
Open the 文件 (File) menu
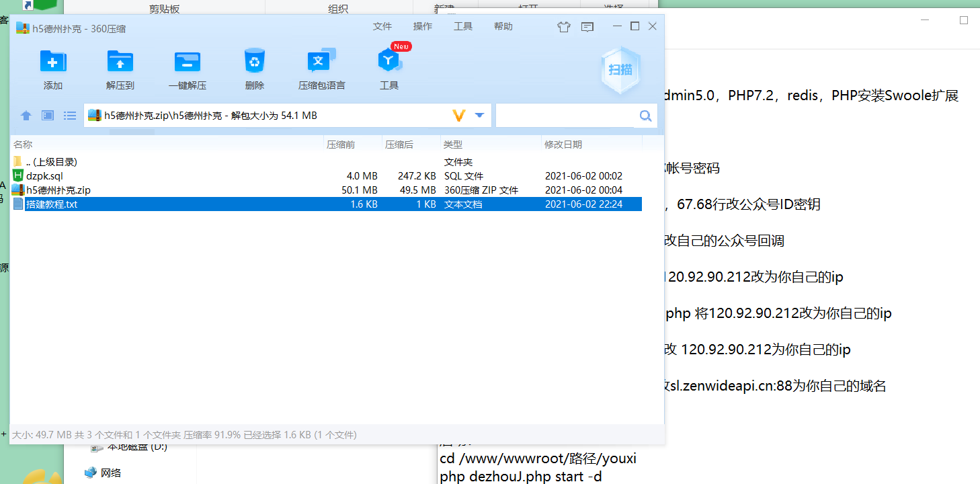tap(382, 26)
